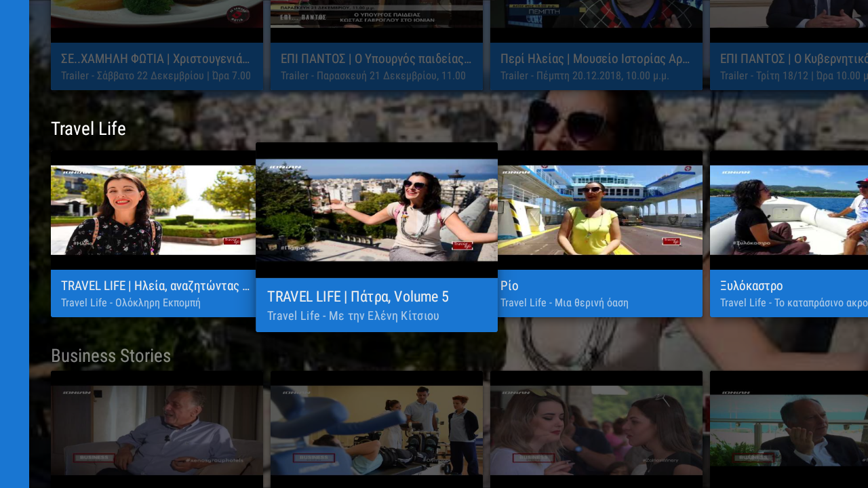Image resolution: width=868 pixels, height=488 pixels.
Task: Open the ΕΠΙ ΠΑΝΤΟΣ Ο Κυβερνητικό trailer title
Action: [x=794, y=59]
